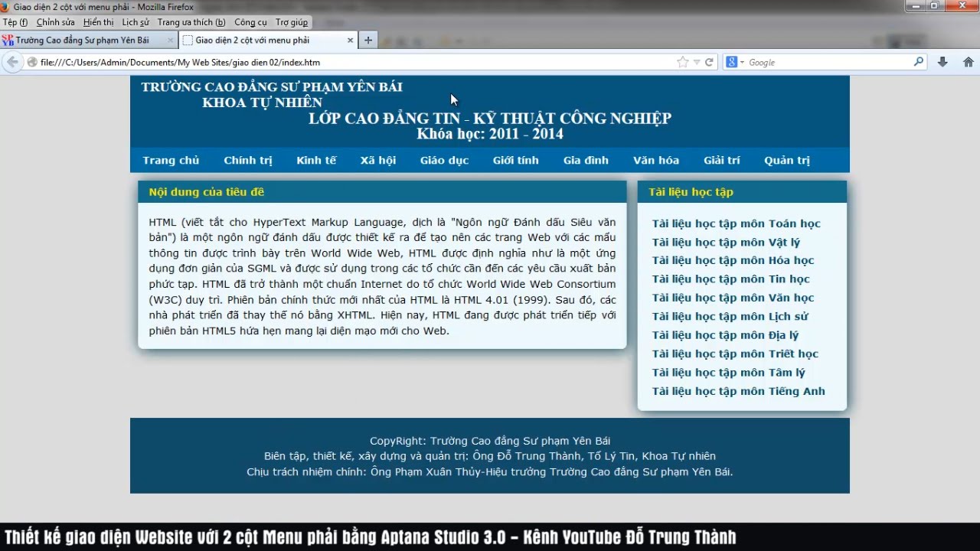The height and width of the screenshot is (551, 980).
Task: Go to the Firefox home page icon
Action: [x=969, y=62]
